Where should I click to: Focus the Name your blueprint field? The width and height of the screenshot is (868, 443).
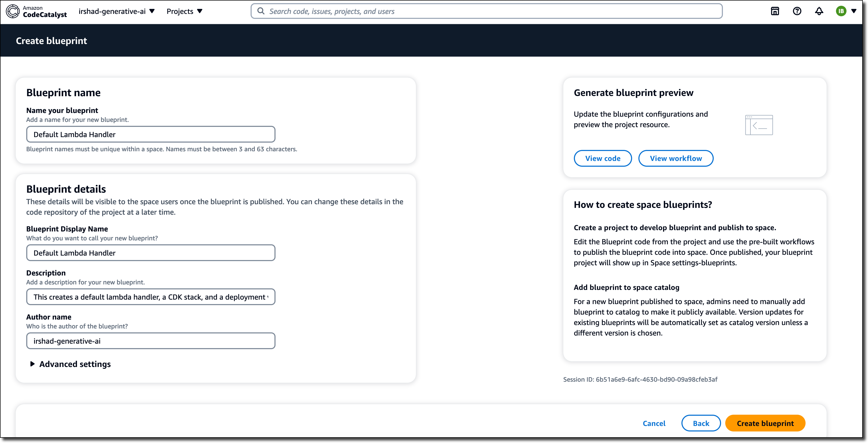click(151, 135)
